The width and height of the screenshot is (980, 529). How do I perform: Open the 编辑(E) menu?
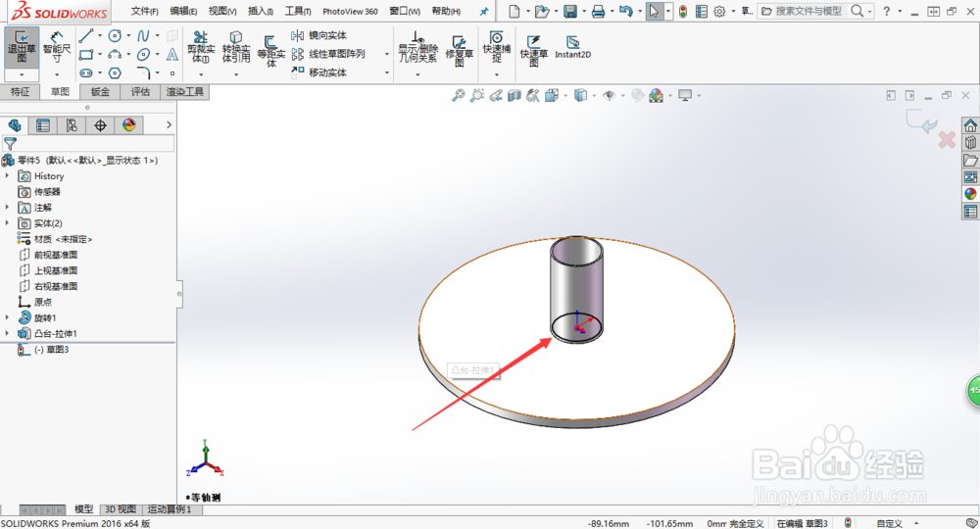(183, 11)
